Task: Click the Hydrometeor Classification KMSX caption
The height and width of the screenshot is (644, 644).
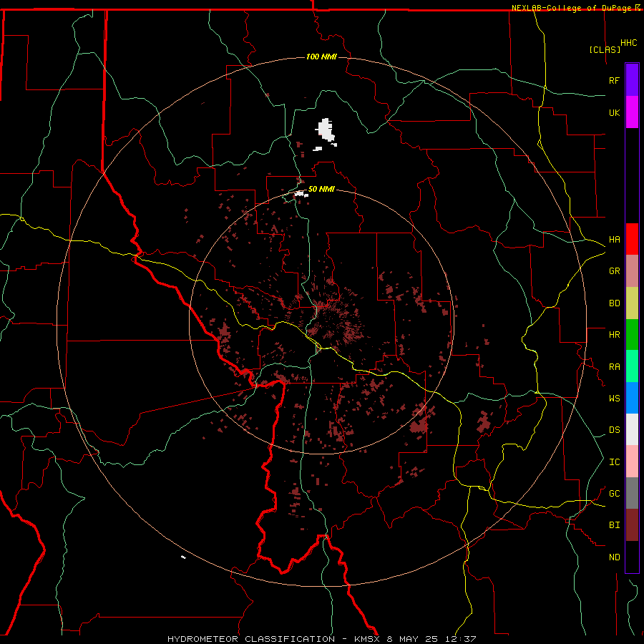Action: pyautogui.click(x=321, y=639)
